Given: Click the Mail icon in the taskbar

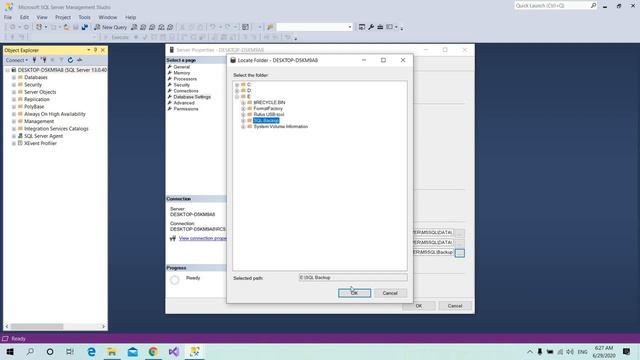Looking at the screenshot, I should [133, 351].
